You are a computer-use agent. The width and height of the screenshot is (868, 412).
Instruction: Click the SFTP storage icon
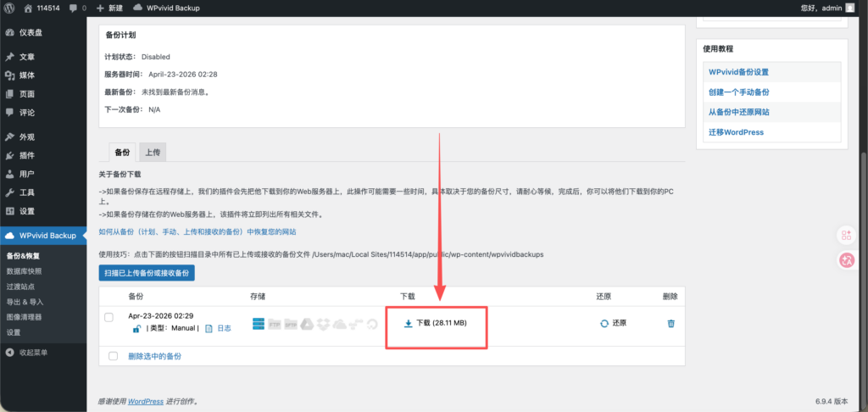coord(292,325)
